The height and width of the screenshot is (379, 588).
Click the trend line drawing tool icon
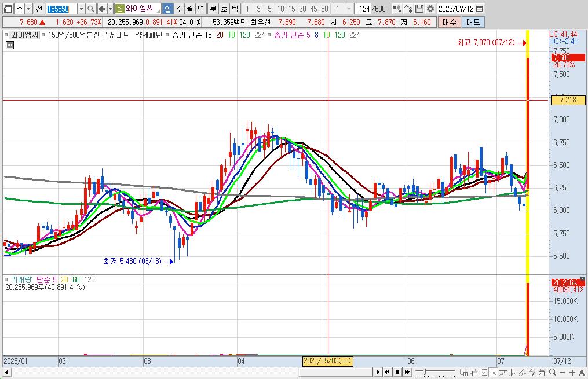point(503,372)
